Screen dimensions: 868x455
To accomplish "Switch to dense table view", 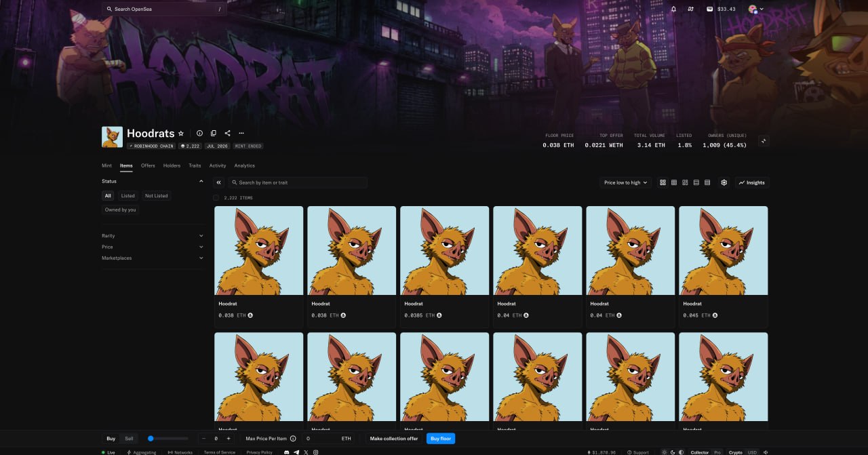I will coord(707,182).
